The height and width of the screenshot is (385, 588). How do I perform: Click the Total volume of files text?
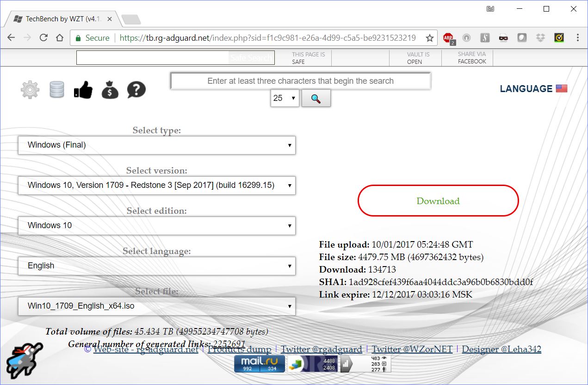(157, 331)
